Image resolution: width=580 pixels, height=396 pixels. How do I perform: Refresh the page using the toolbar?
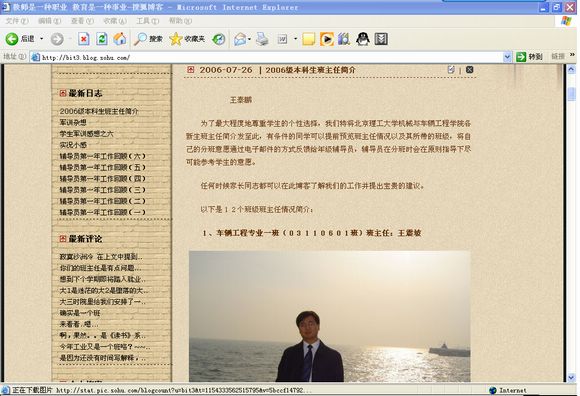[102, 39]
